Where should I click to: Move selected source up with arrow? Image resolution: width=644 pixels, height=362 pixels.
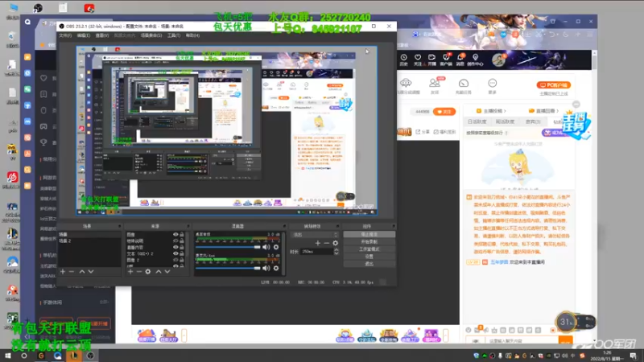pos(159,272)
